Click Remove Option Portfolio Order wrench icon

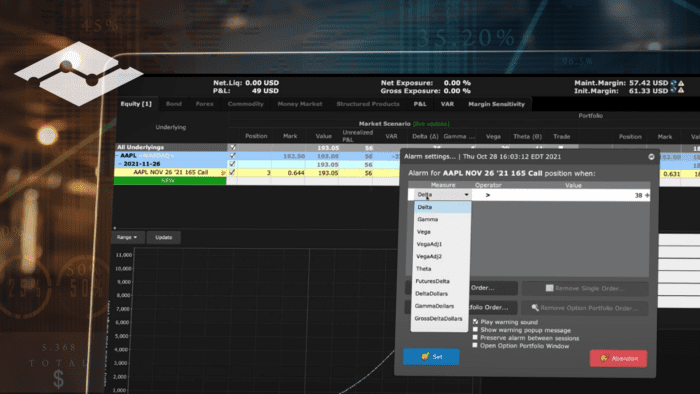click(x=535, y=307)
